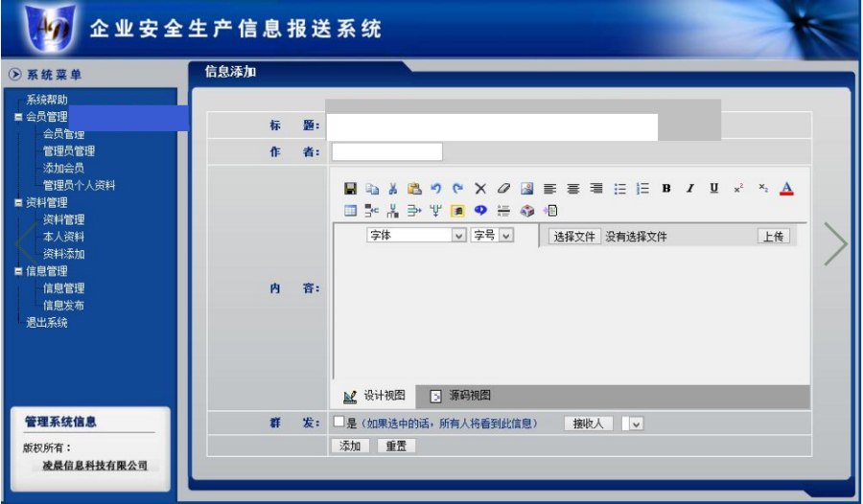Switch to 源码视图 source view tab
863x504 pixels.
coord(460,396)
